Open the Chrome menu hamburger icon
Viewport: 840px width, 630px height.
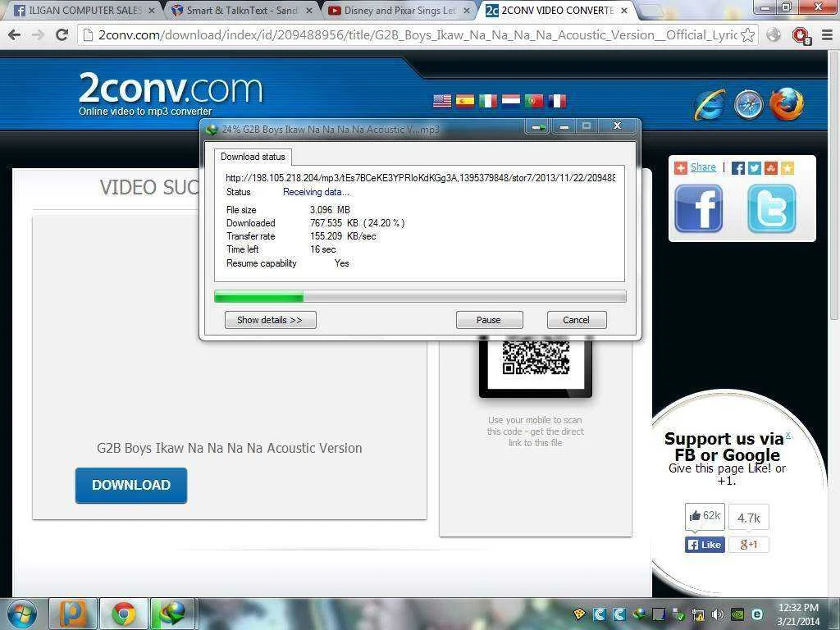(827, 35)
